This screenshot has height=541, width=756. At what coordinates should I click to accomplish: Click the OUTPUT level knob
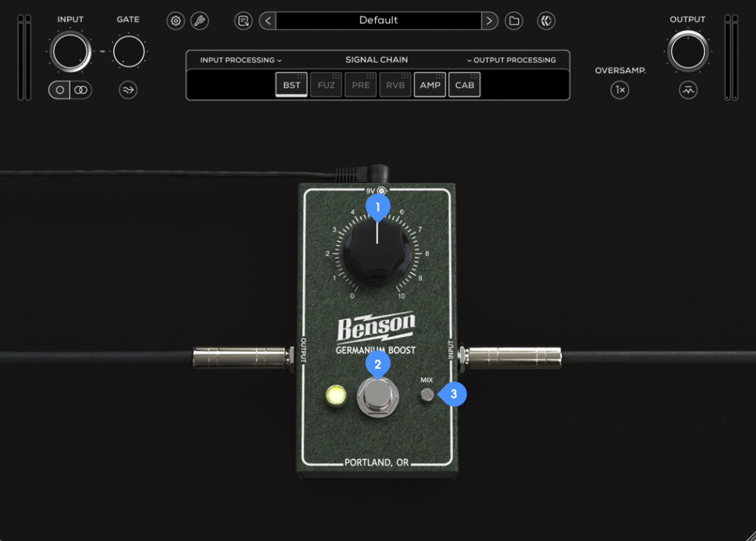click(x=688, y=51)
